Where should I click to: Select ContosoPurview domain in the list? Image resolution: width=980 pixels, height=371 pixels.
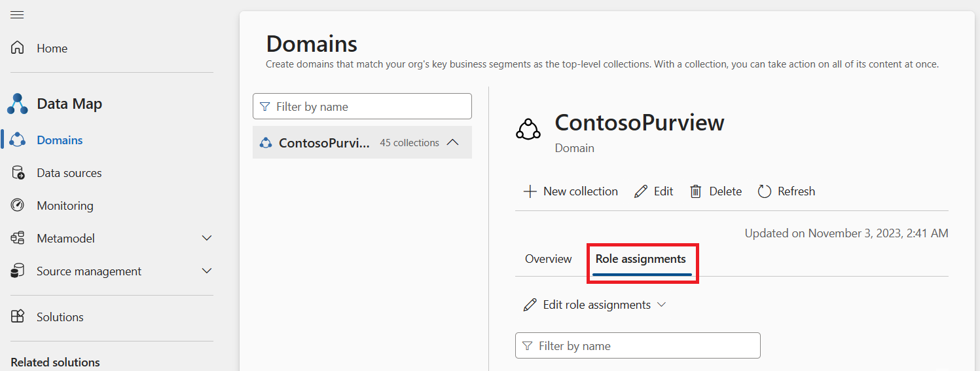[x=324, y=143]
